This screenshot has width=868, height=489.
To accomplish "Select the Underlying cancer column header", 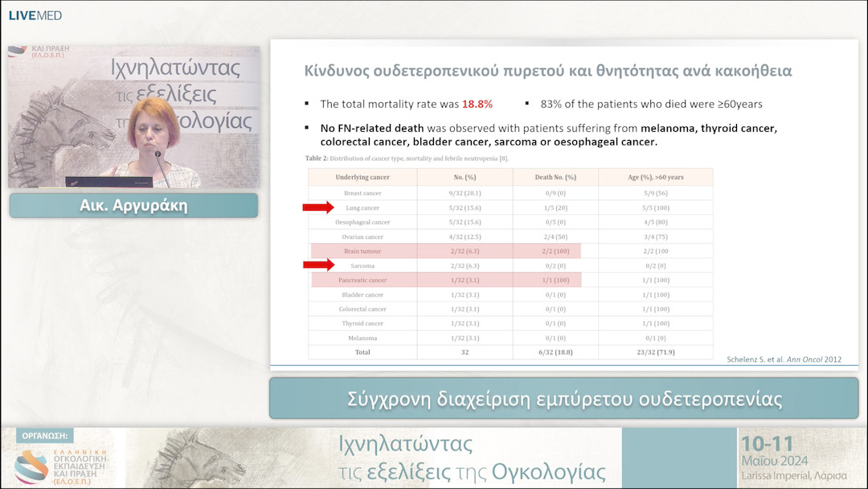I will coord(362,177).
